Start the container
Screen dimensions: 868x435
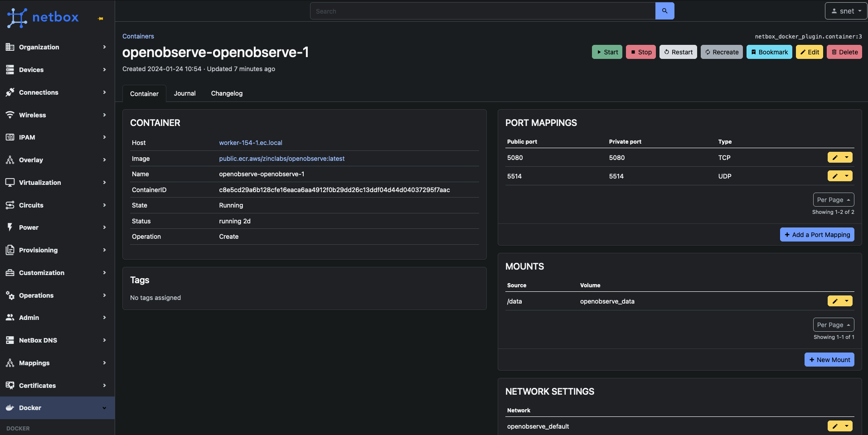tap(607, 52)
